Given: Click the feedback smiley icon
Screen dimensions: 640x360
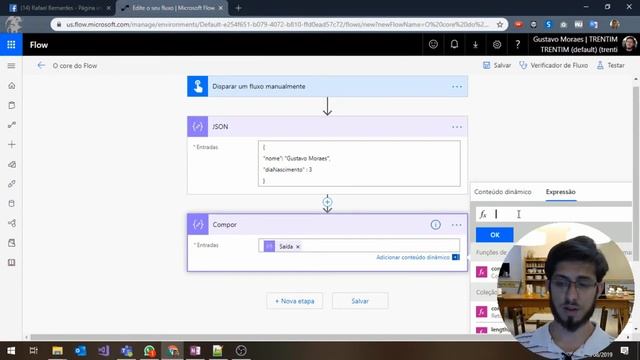Looking at the screenshot, I should 433,44.
